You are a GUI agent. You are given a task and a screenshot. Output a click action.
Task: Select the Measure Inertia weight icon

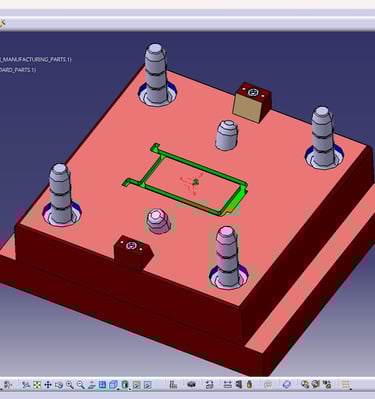tap(249, 385)
